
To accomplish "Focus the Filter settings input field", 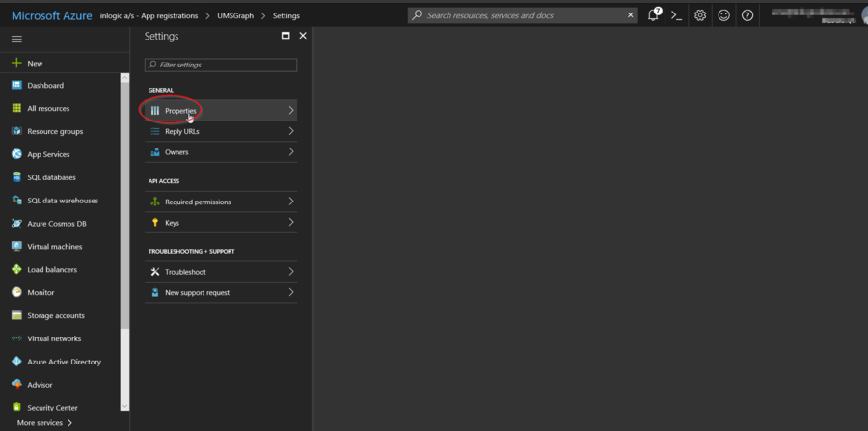I will click(221, 65).
